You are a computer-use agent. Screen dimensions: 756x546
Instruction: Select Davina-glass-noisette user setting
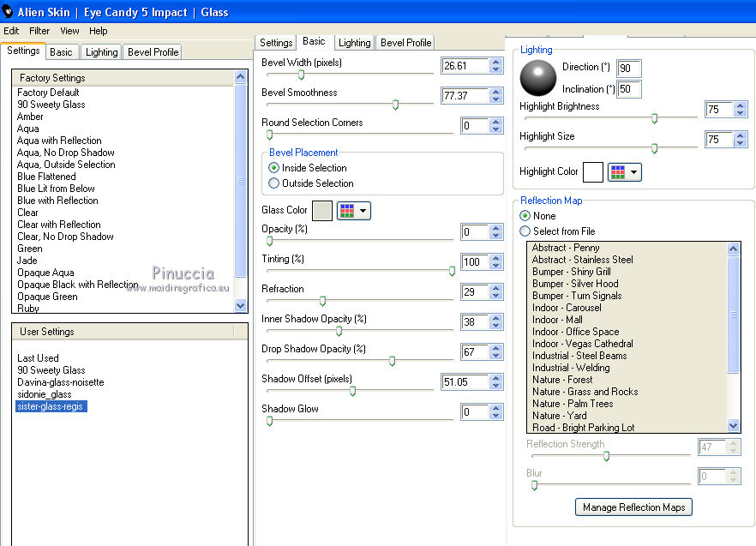click(60, 382)
